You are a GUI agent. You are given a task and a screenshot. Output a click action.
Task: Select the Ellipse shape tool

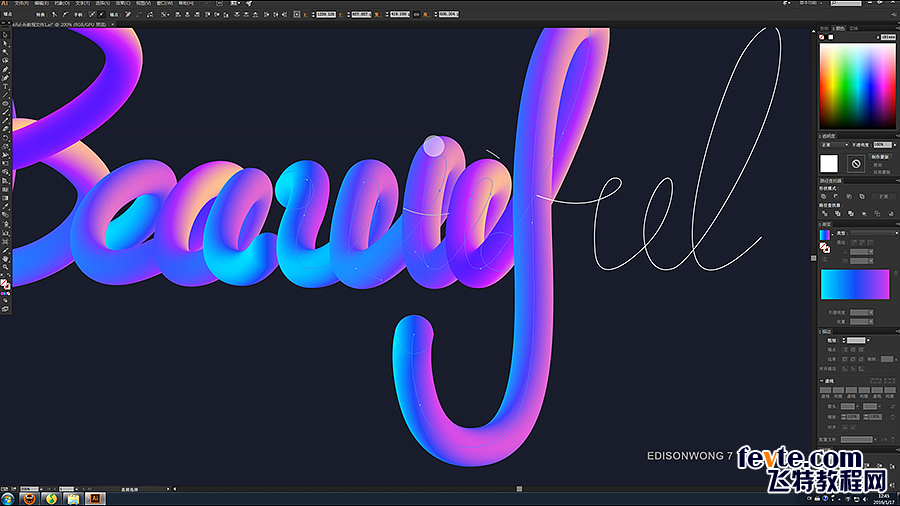[5, 104]
